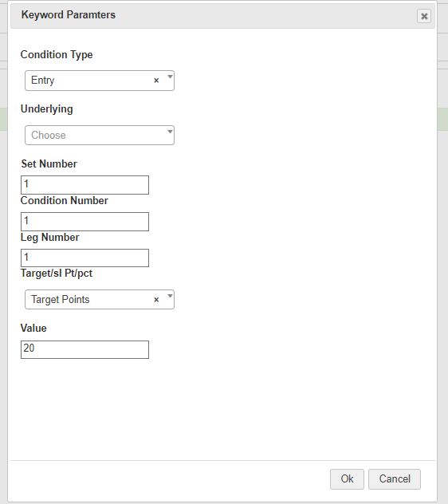Open the Underlying Choose dropdown
The image size is (448, 504).
pyautogui.click(x=100, y=135)
